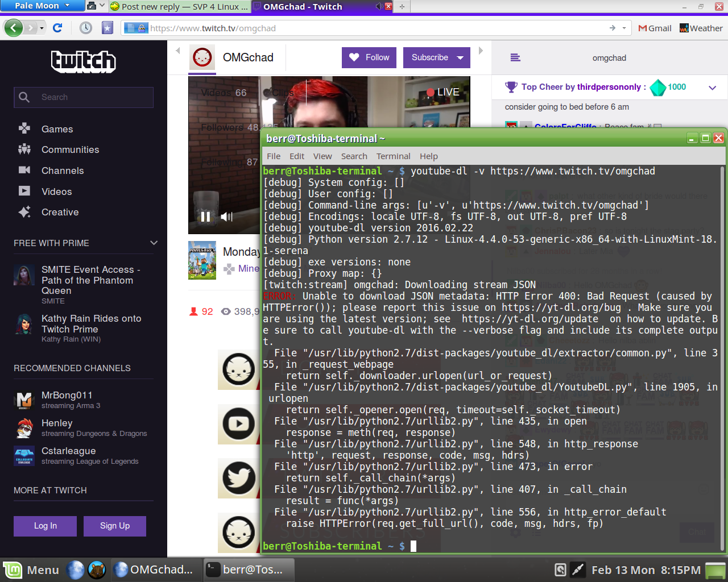Mute the stream volume icon
The height and width of the screenshot is (582, 728).
tap(227, 217)
